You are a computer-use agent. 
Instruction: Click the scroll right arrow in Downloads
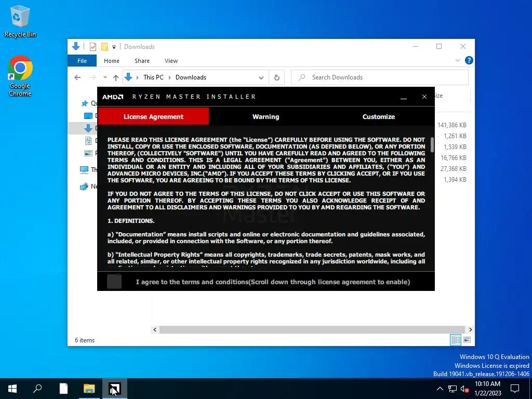(x=470, y=329)
